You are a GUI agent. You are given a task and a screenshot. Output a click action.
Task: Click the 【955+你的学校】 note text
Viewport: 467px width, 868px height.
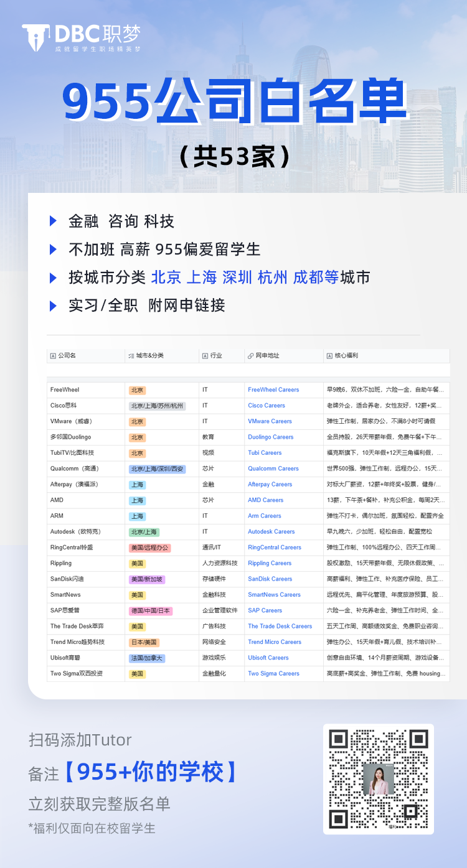(x=151, y=772)
